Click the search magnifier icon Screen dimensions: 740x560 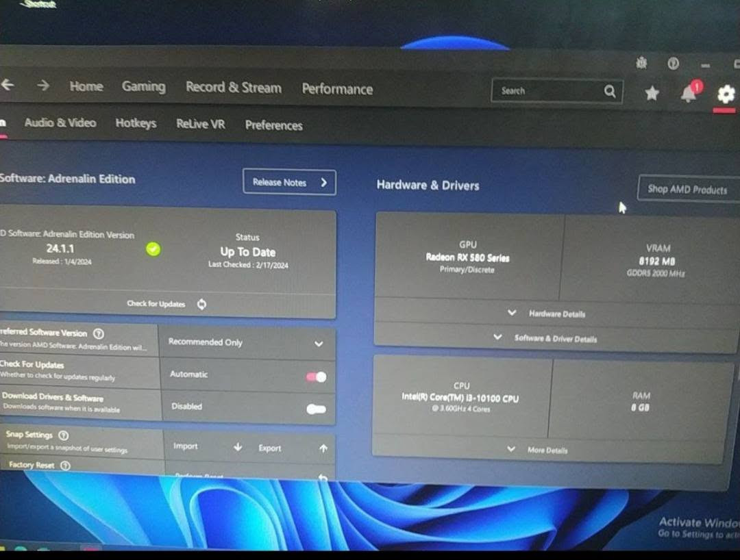coord(610,92)
